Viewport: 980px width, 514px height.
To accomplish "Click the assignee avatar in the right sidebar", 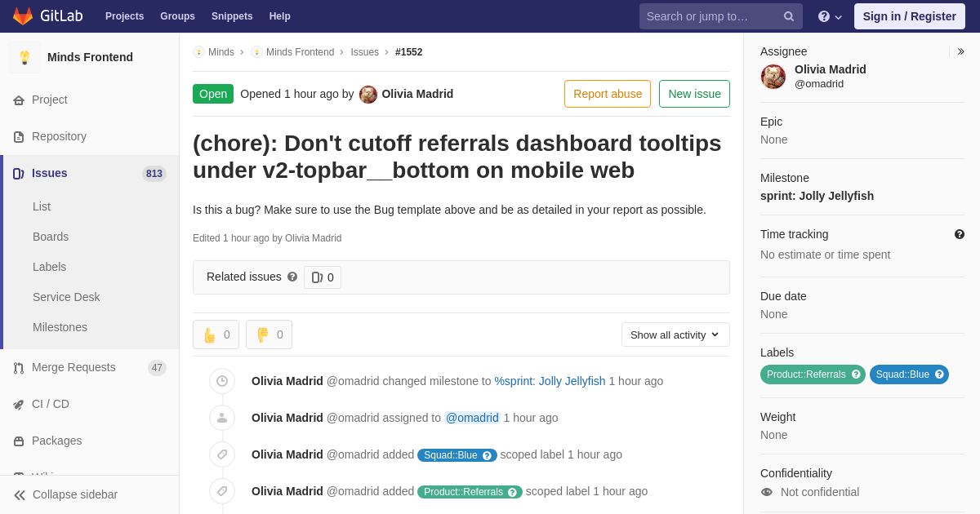I will coord(773,77).
